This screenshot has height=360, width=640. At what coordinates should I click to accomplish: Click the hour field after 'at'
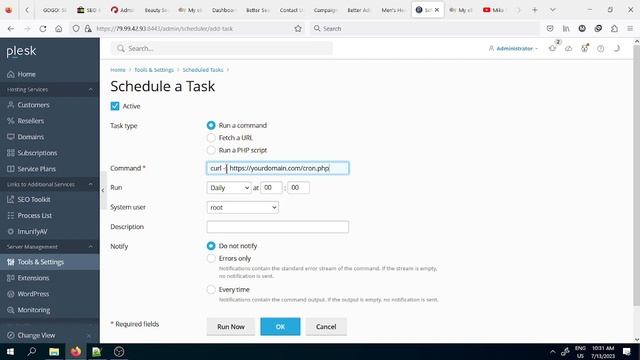click(271, 188)
